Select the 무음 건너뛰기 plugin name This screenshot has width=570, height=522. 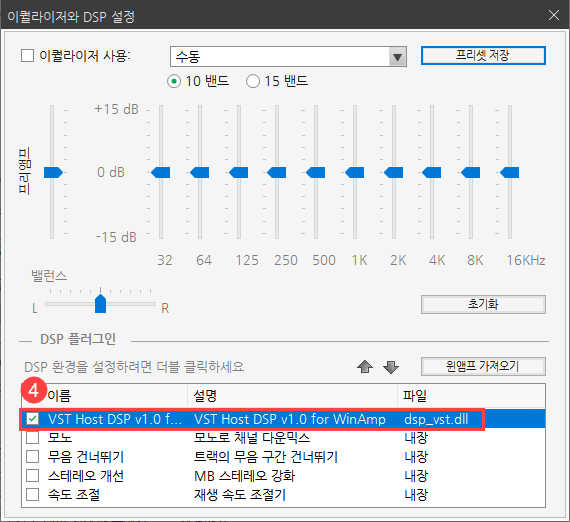(86, 457)
